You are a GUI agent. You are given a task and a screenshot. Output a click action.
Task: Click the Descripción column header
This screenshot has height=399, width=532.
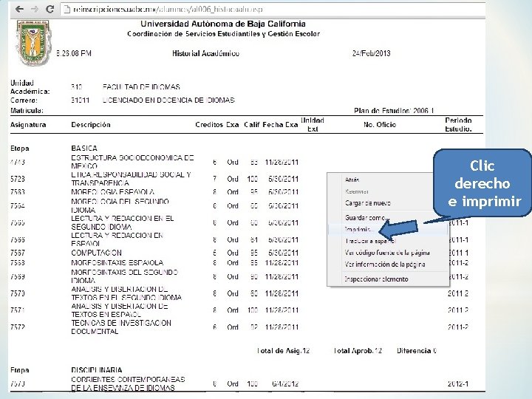(x=91, y=125)
